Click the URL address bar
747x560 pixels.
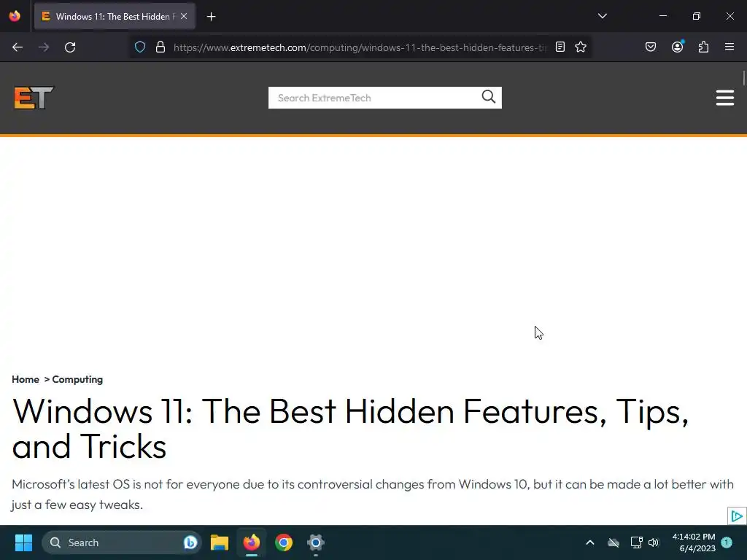coord(360,47)
